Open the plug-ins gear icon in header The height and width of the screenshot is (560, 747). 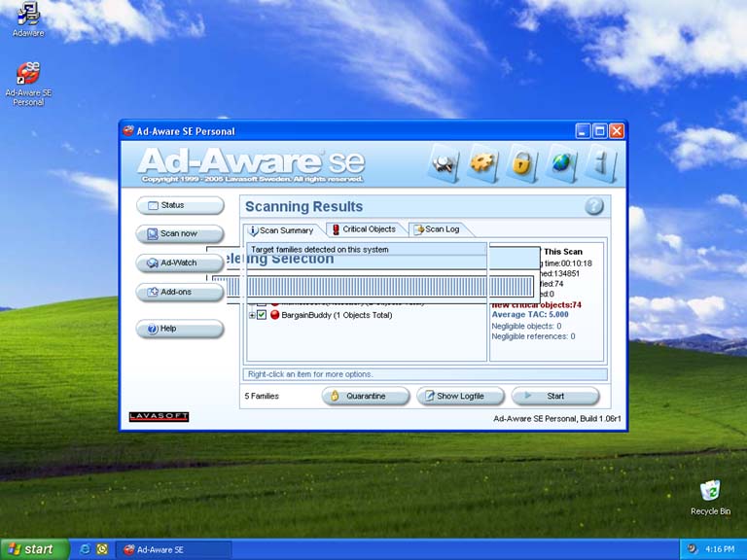coord(483,163)
